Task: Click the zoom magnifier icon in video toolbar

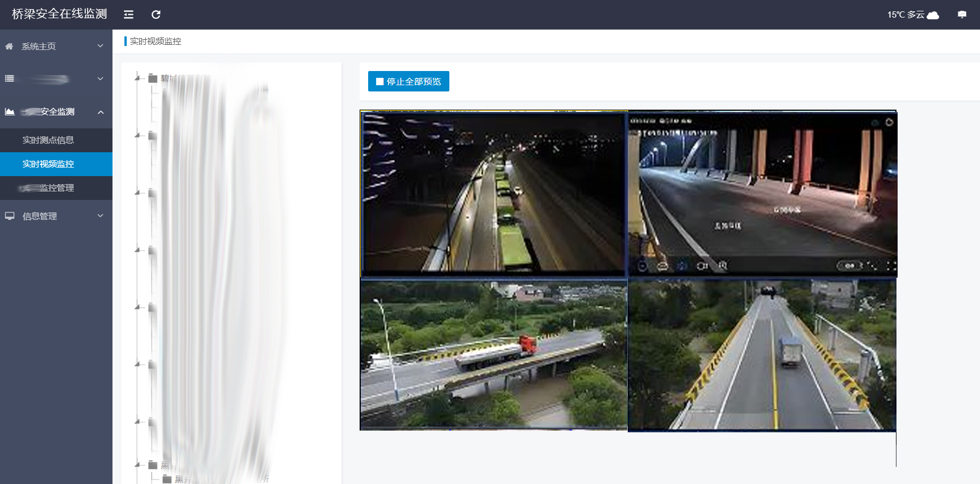Action: coord(723,266)
